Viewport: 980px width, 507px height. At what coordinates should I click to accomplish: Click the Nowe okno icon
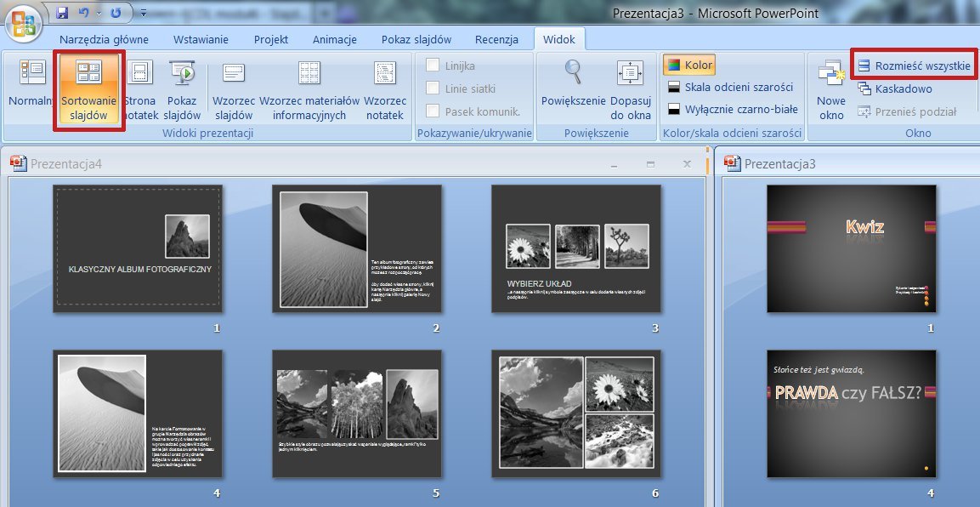coord(831,72)
